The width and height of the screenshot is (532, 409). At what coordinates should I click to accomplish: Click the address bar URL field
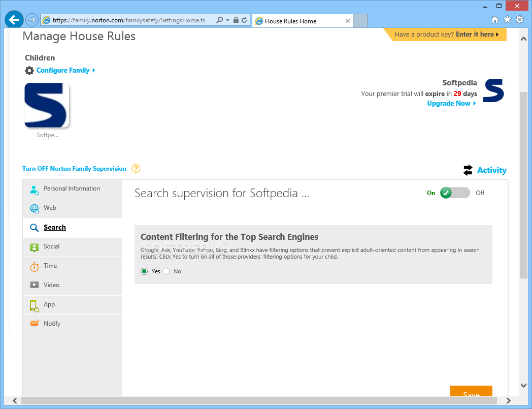point(128,20)
